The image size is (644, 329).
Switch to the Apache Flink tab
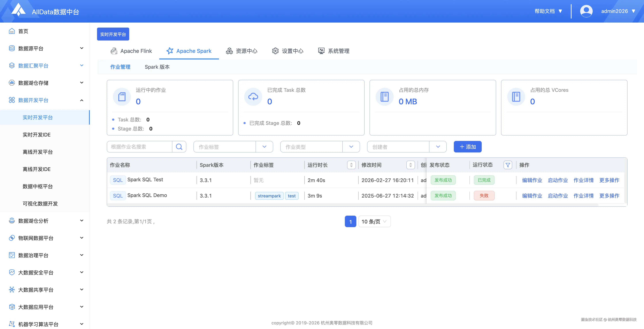(x=131, y=51)
